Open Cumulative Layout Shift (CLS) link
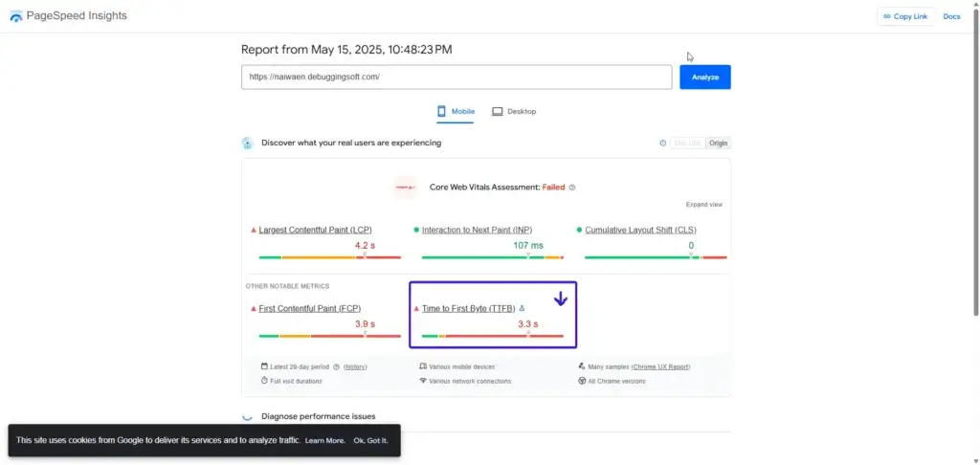Viewport: 980px width, 465px height. pyautogui.click(x=640, y=230)
